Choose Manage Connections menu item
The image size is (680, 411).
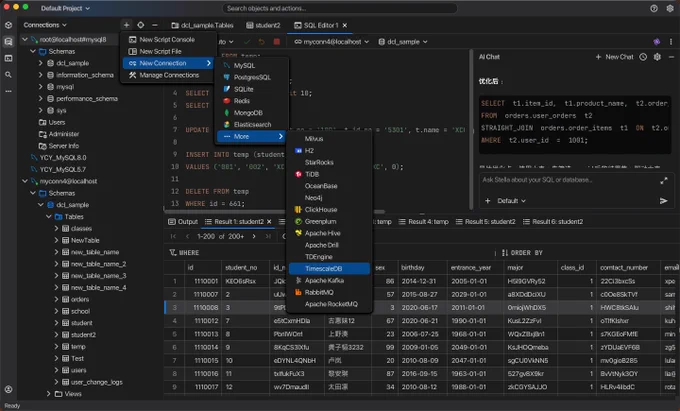(167, 75)
